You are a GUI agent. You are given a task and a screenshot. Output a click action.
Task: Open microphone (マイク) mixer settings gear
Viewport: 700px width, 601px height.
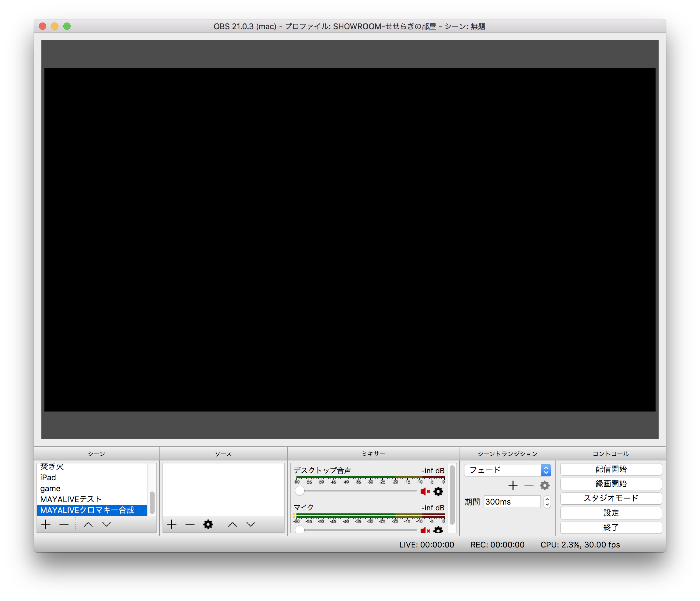click(438, 530)
